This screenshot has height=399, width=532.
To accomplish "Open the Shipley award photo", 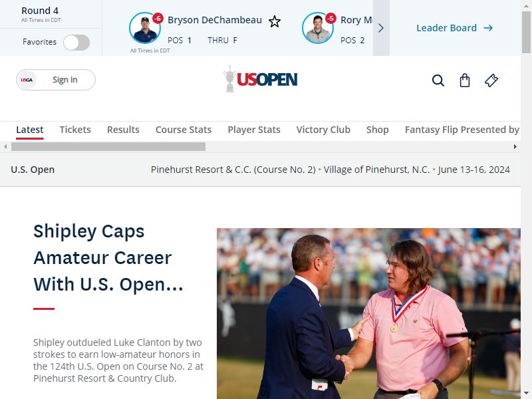I will click(x=368, y=313).
